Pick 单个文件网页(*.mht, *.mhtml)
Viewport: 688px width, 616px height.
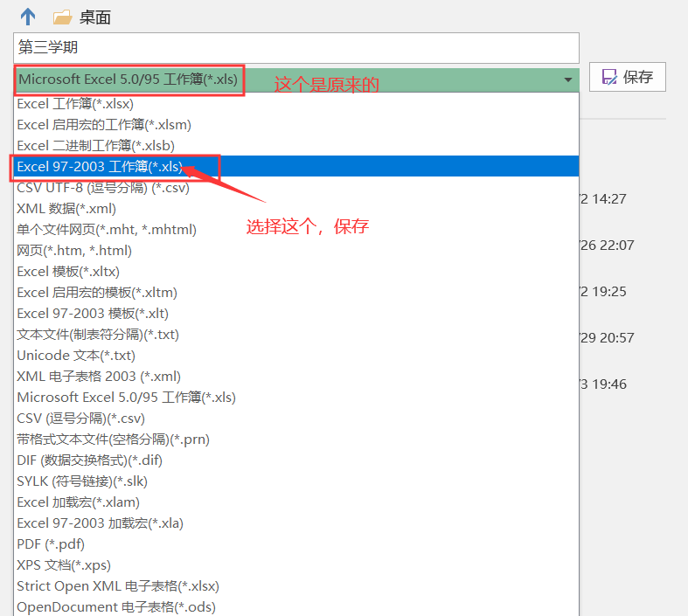point(296,230)
